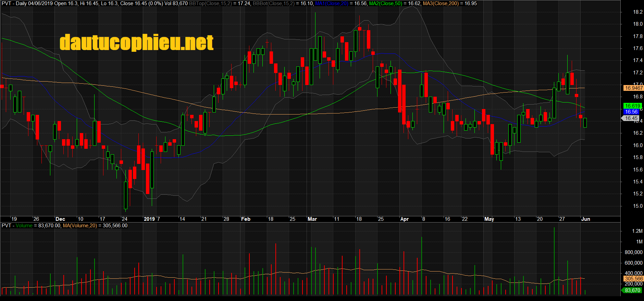This screenshot has width=644, height=301.
Task: Click date label 11 after Mar
Action: pyautogui.click(x=337, y=219)
